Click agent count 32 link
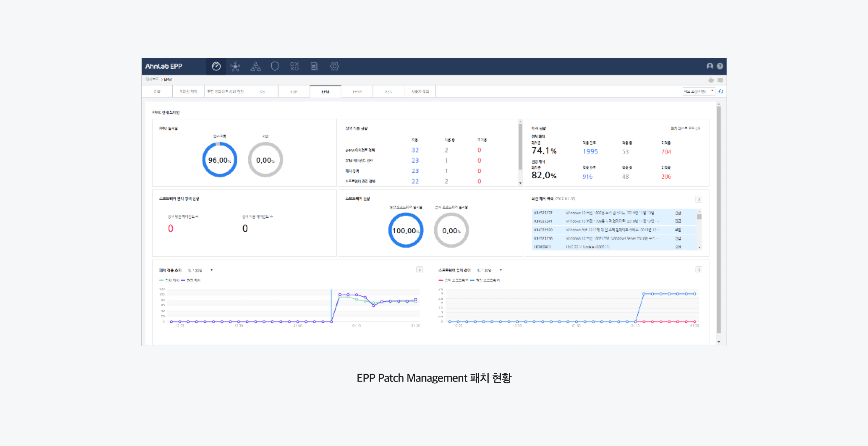The width and height of the screenshot is (868, 446). tap(415, 150)
